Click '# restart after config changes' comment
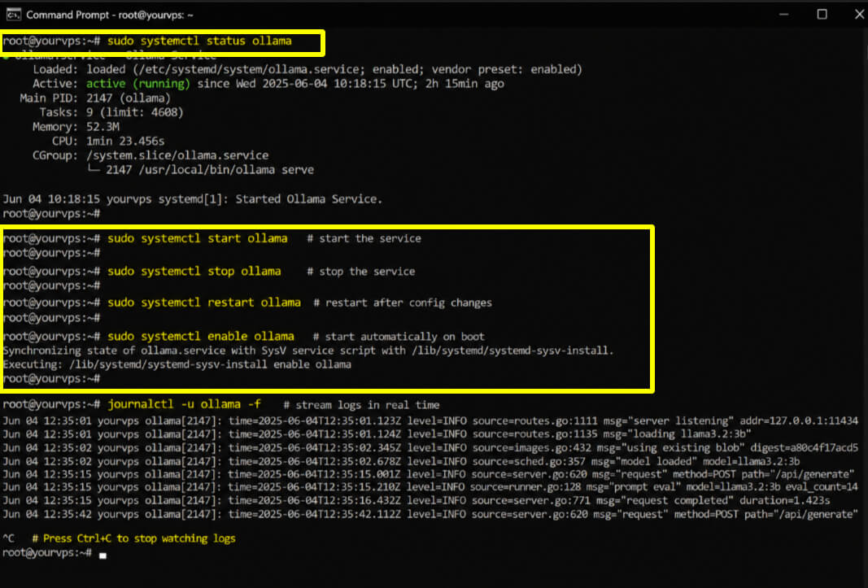The width and height of the screenshot is (868, 588). (403, 303)
